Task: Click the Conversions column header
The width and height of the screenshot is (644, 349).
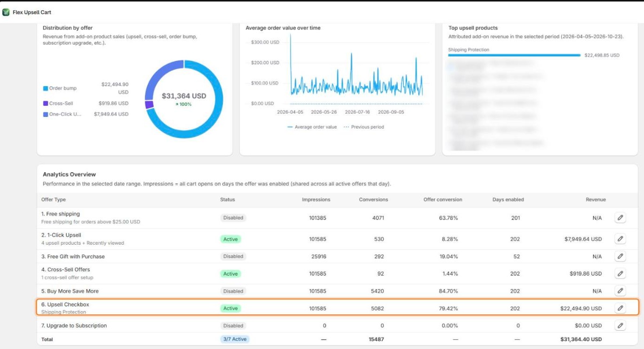Action: pyautogui.click(x=373, y=200)
